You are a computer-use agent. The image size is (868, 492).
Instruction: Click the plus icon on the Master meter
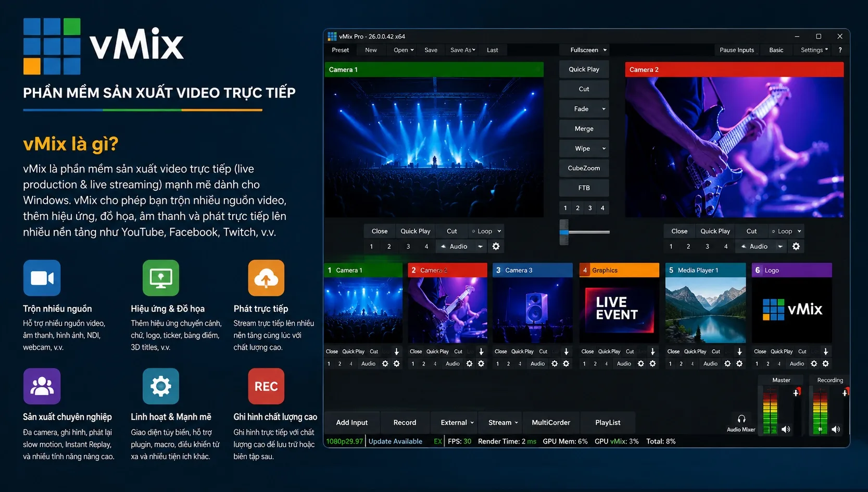[796, 392]
